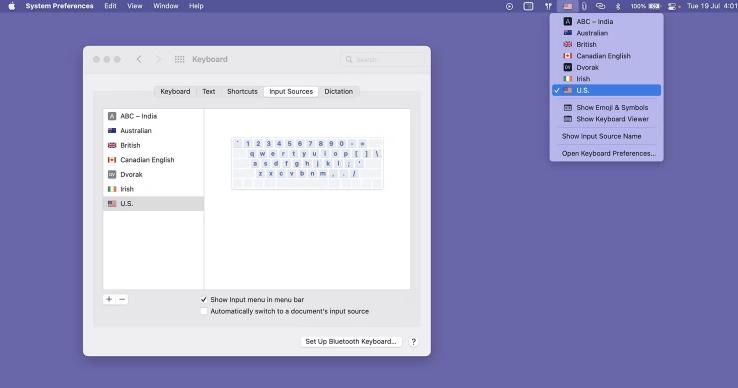Click the Bluetooth icon in menu bar
This screenshot has width=738, height=388.
pyautogui.click(x=618, y=6)
